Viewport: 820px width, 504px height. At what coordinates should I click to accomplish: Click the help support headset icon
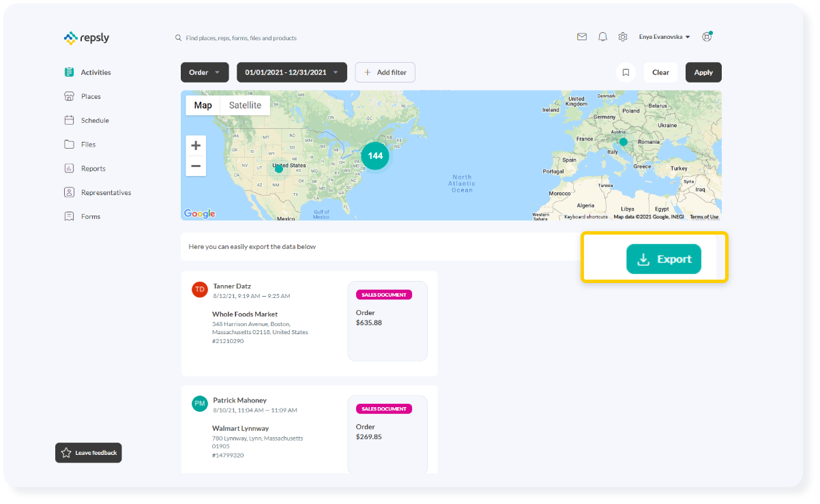707,37
